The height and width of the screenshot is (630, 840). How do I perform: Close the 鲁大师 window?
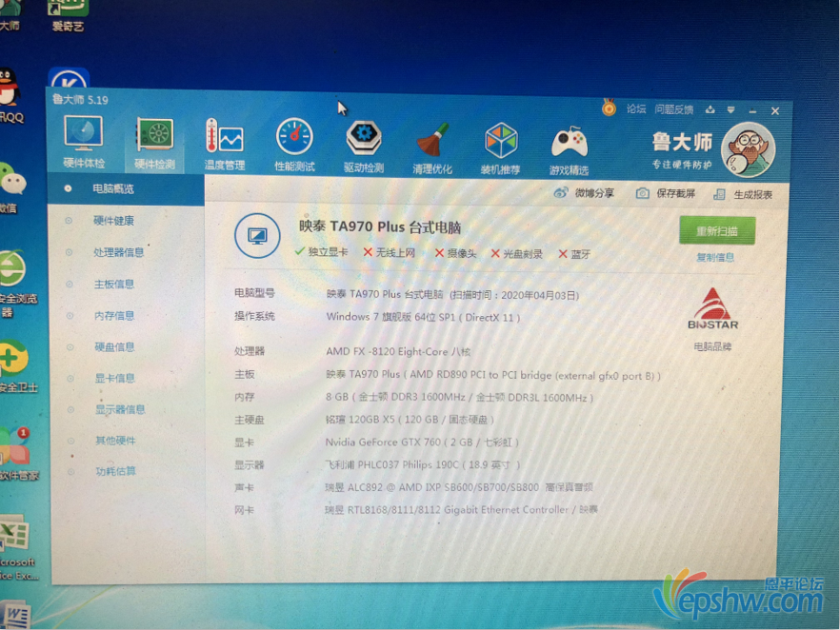(775, 110)
